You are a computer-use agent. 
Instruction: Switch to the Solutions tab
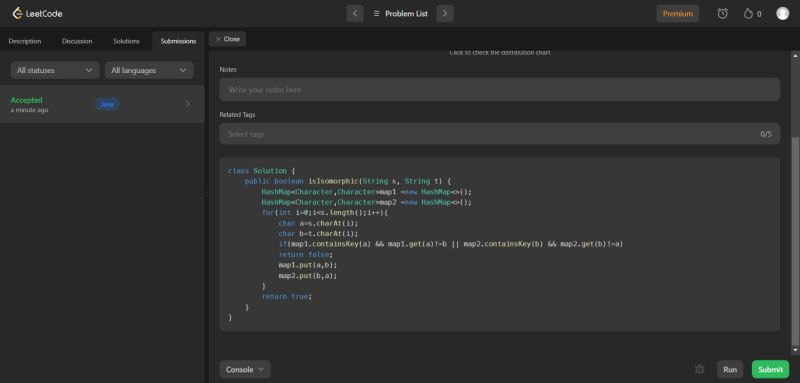(126, 41)
